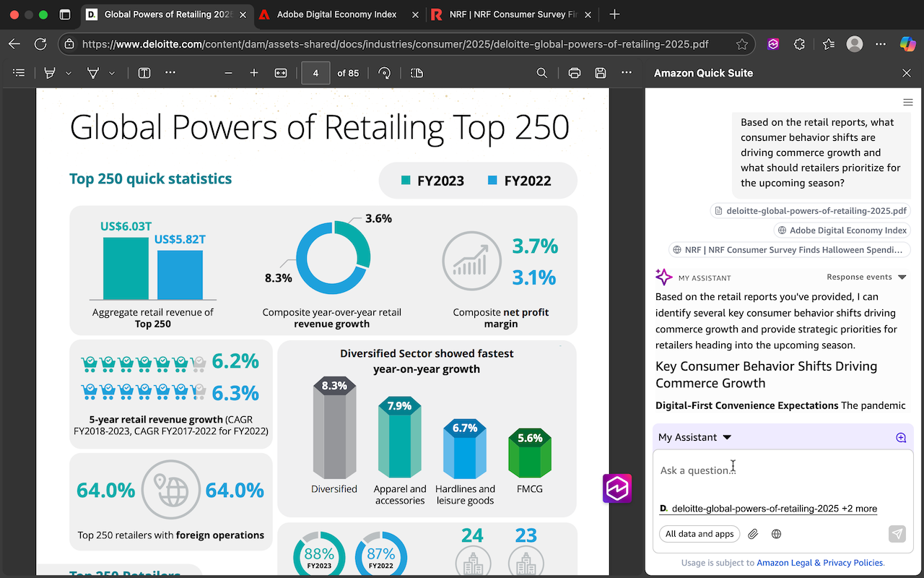The height and width of the screenshot is (578, 924).
Task: Open Amazon Legal & Privacy Policies link
Action: click(819, 563)
